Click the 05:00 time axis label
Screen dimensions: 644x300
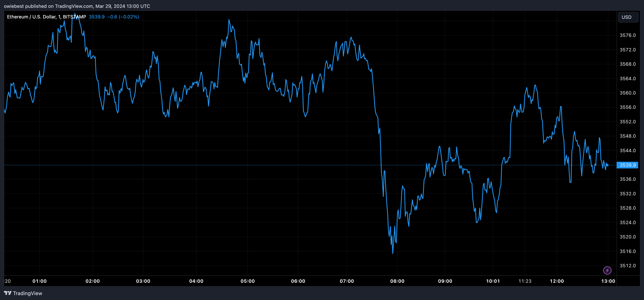[248, 281]
